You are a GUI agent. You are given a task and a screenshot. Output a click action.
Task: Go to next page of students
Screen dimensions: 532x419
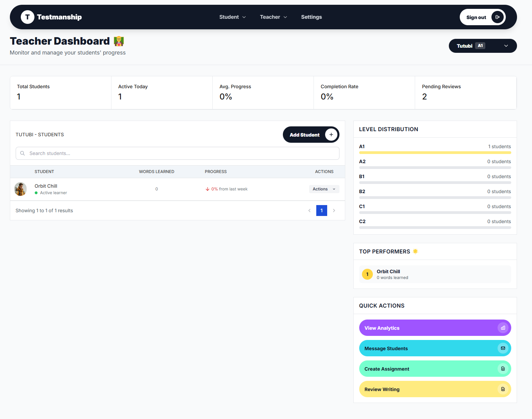click(x=334, y=211)
